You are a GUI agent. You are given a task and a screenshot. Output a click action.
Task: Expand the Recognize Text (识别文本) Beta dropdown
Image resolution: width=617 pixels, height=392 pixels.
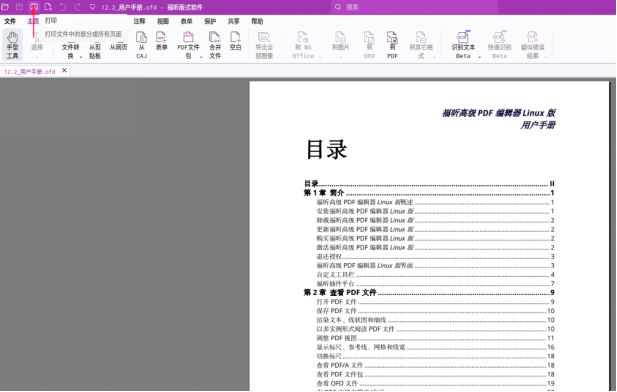479,57
